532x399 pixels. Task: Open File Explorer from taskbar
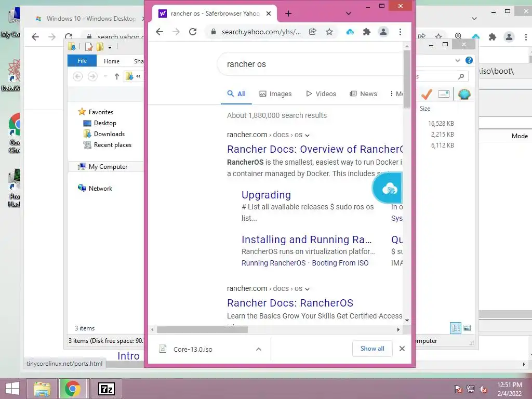(42, 389)
